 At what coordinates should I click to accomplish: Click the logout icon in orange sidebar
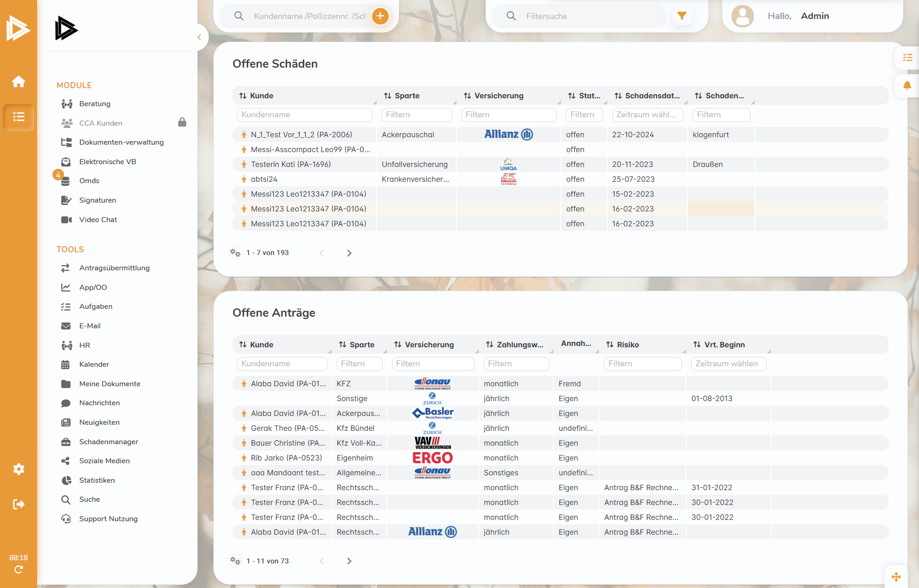click(x=19, y=504)
